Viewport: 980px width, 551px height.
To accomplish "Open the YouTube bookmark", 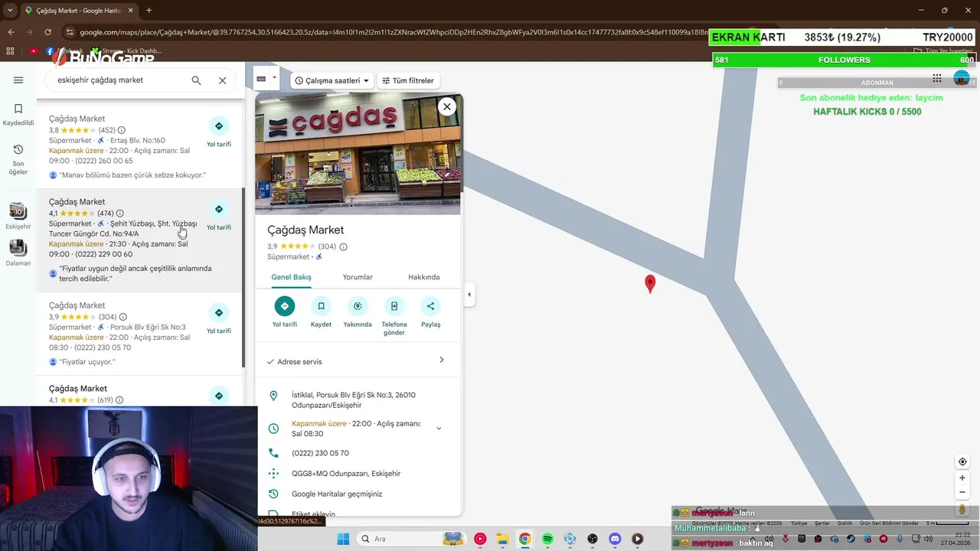I will (33, 51).
